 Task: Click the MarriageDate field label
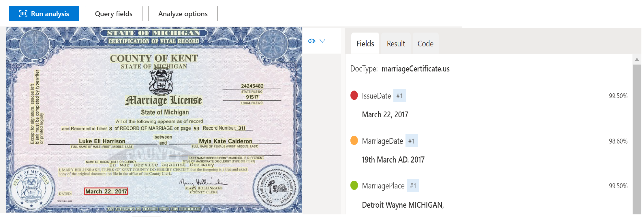[x=382, y=141]
